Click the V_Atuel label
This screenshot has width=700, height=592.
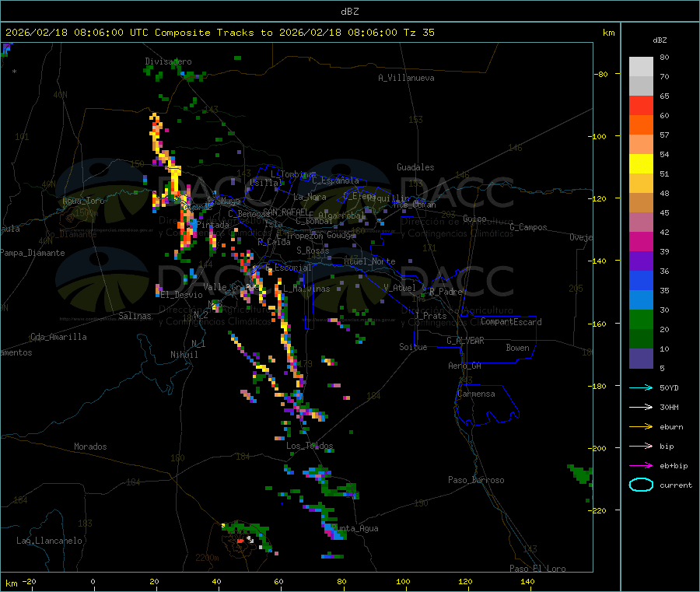click(x=400, y=288)
